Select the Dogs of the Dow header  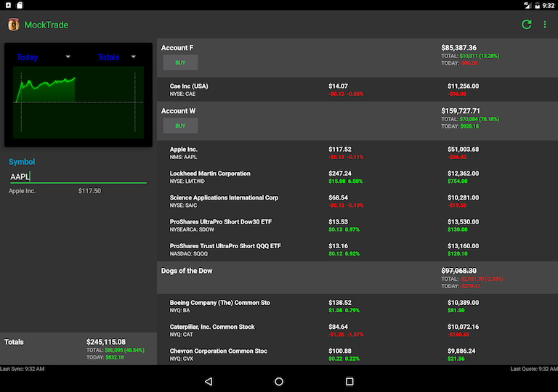[357, 278]
